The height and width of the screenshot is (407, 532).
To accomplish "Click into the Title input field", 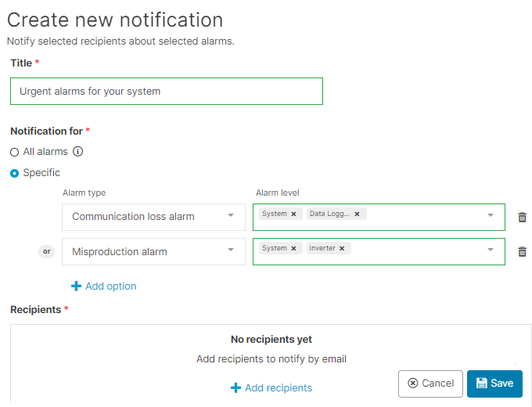I will 166,92.
